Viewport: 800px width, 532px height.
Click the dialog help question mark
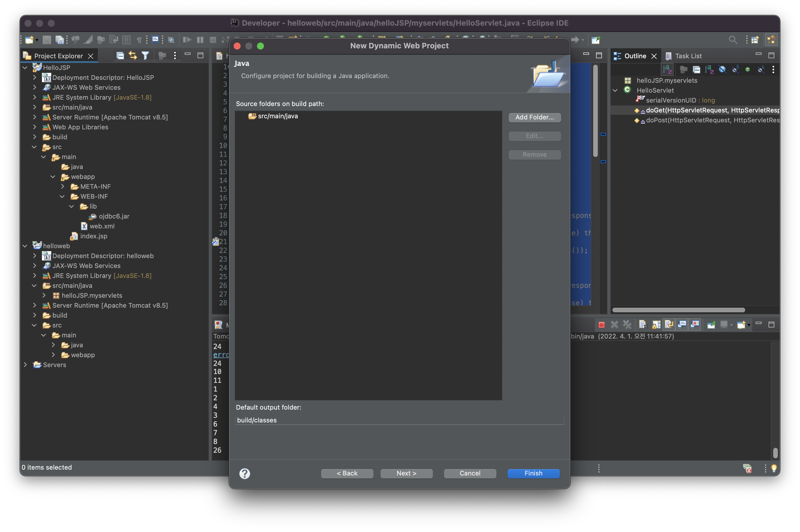coord(245,473)
